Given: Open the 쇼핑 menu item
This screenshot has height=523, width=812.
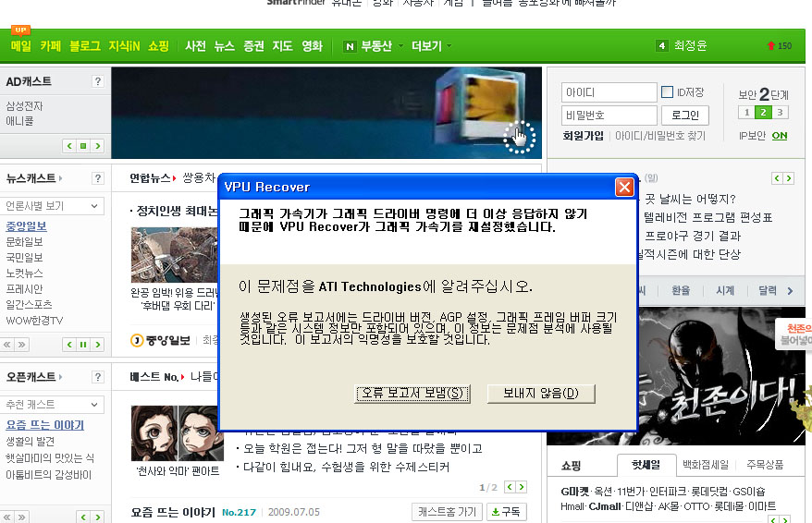Looking at the screenshot, I should pyautogui.click(x=158, y=46).
